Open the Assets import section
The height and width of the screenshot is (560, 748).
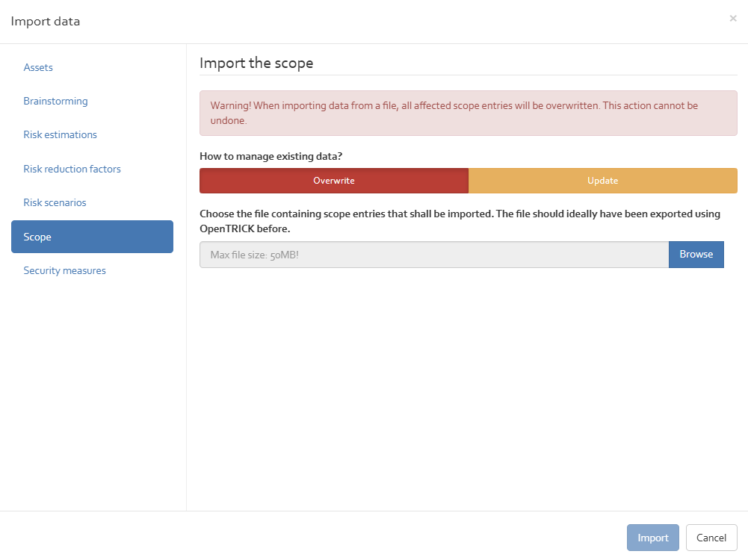[x=38, y=67]
